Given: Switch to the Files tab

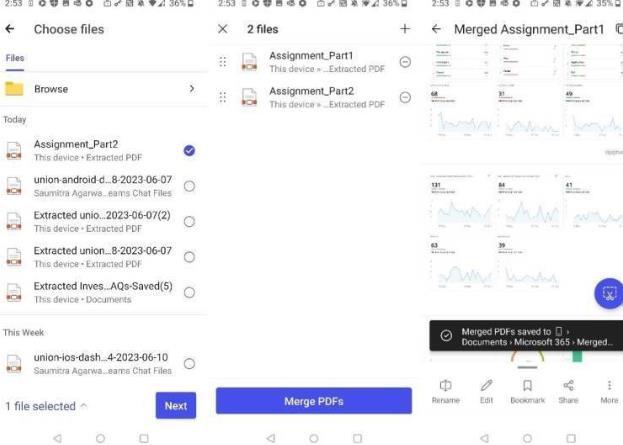Looking at the screenshot, I should click(x=14, y=58).
